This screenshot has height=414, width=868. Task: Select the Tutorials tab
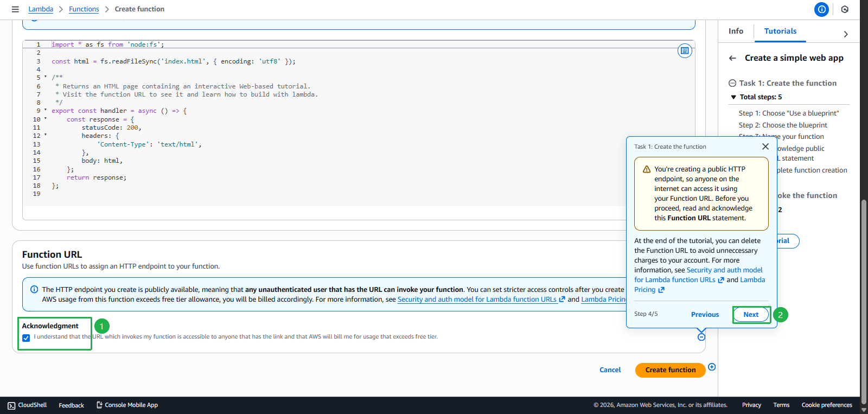[x=780, y=31]
